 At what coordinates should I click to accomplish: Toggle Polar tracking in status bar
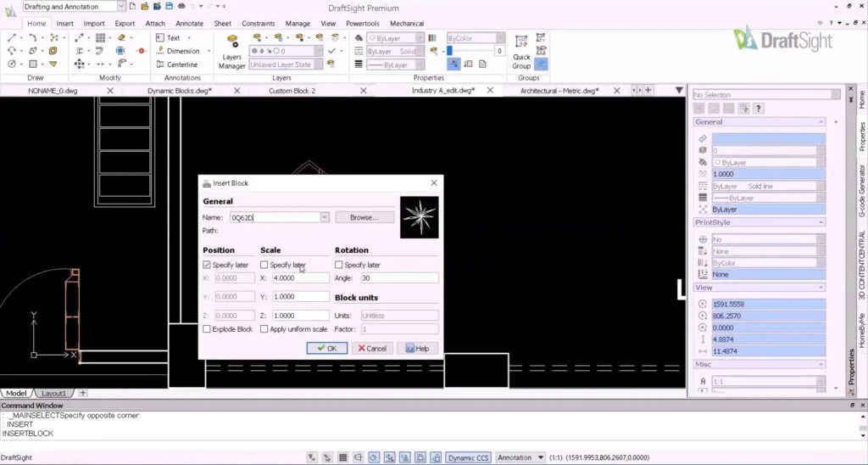(374, 458)
